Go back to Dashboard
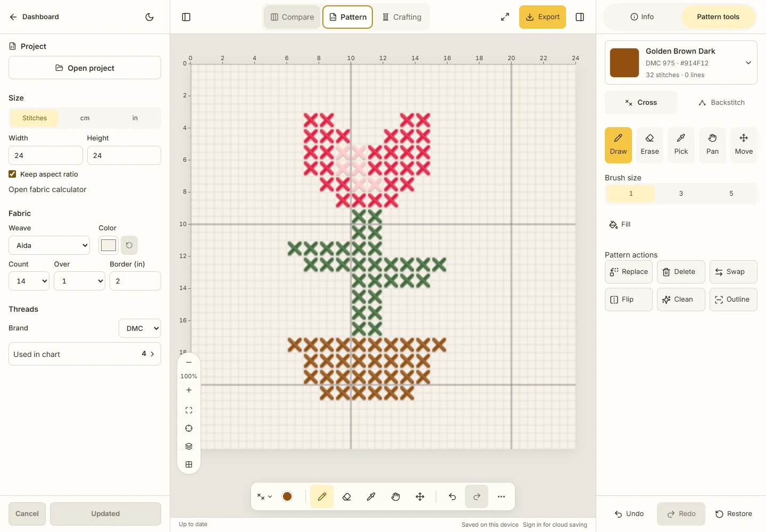The height and width of the screenshot is (532, 766). [34, 17]
